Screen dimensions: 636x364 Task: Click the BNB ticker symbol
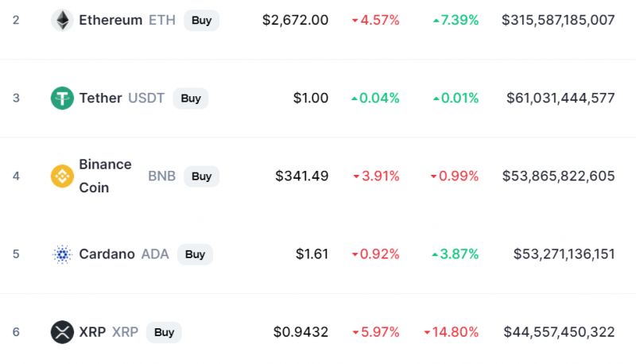(x=161, y=176)
